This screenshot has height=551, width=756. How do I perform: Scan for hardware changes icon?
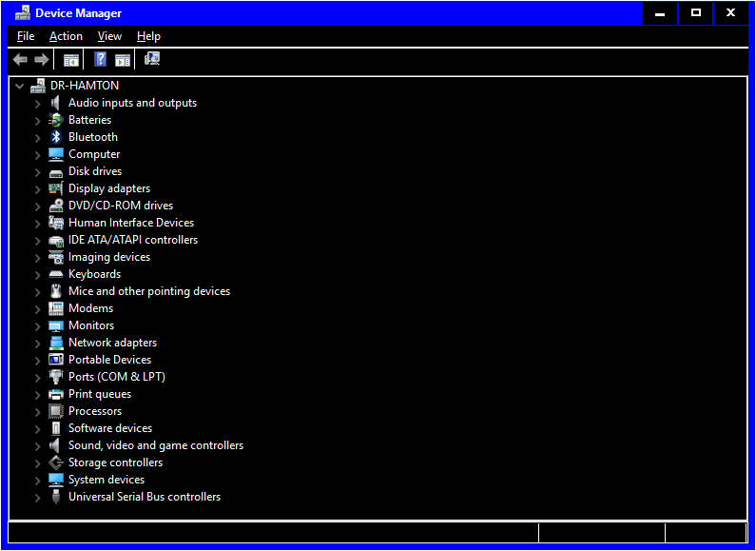pos(152,59)
